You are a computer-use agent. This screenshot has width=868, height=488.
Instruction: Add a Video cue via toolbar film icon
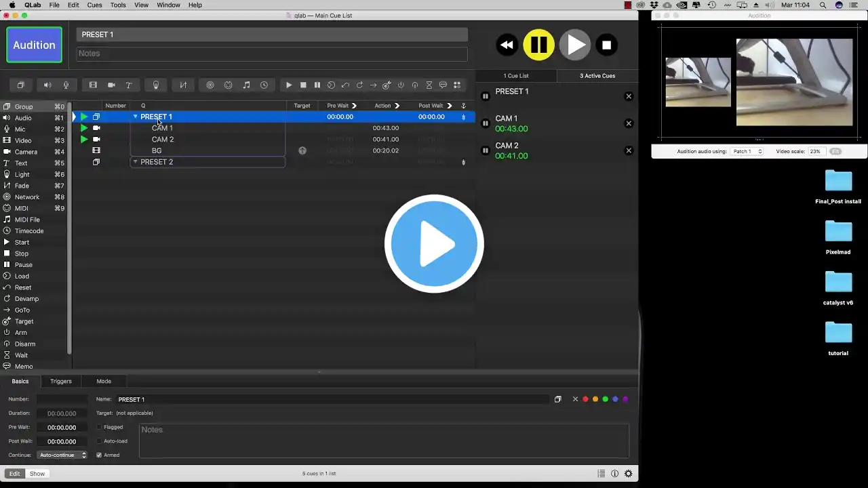point(93,85)
